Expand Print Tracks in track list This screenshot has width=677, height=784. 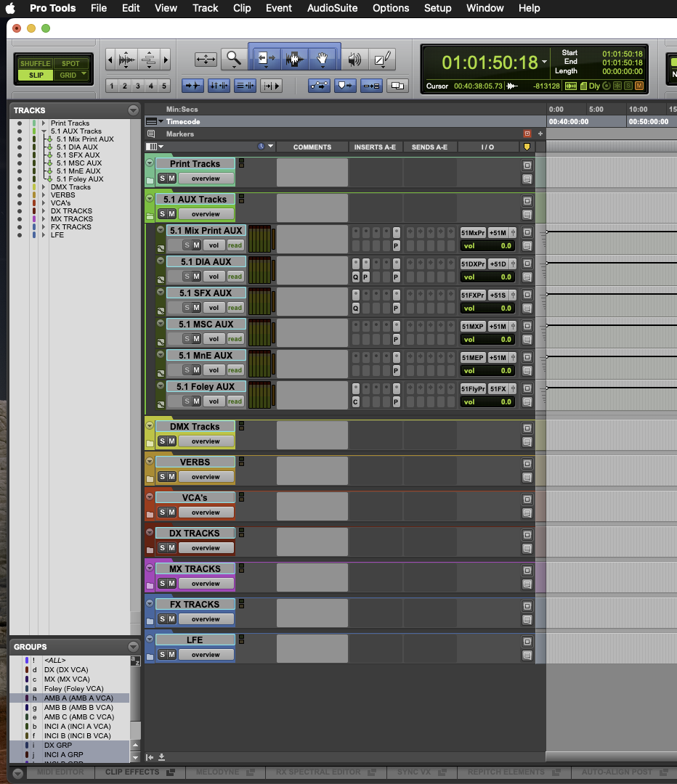pyautogui.click(x=44, y=123)
